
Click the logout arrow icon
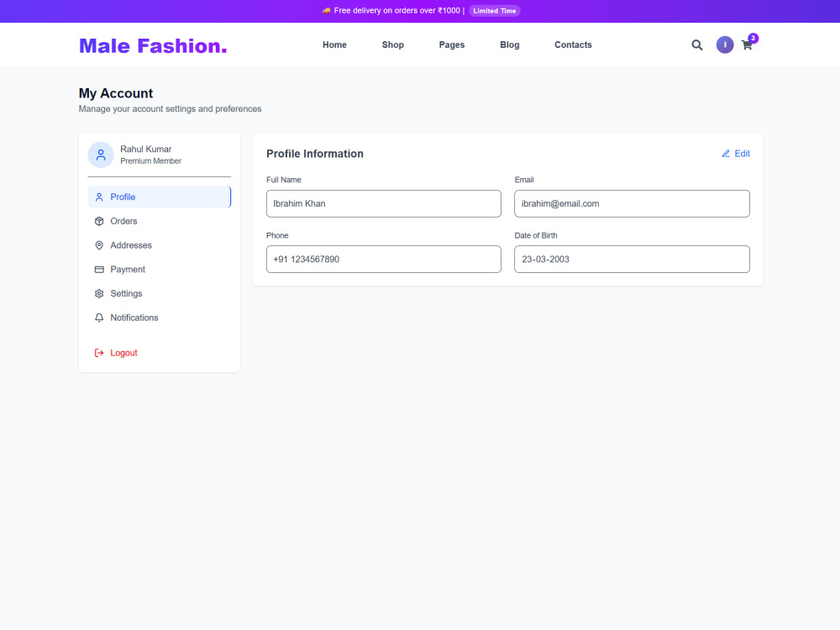[99, 353]
